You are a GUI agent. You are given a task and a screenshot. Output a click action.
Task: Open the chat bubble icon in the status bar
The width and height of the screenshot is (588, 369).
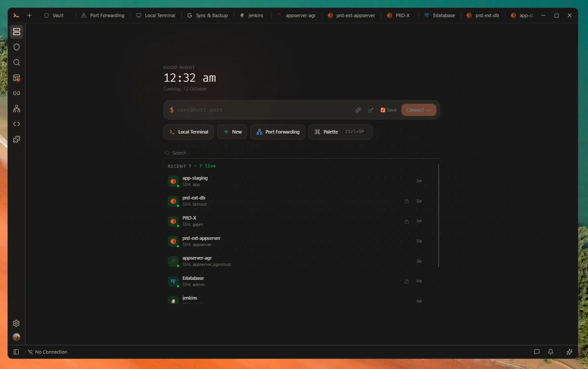pyautogui.click(x=537, y=352)
